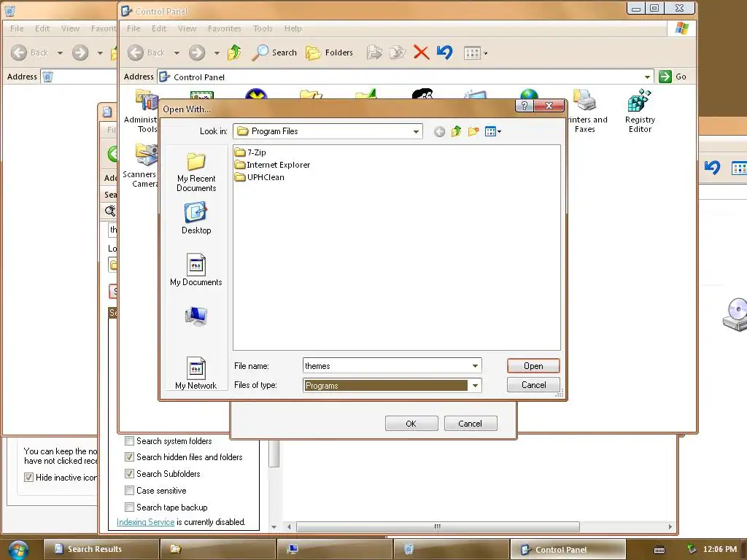Click Cancel button next to OK
Image resolution: width=747 pixels, height=560 pixels.
(x=471, y=424)
